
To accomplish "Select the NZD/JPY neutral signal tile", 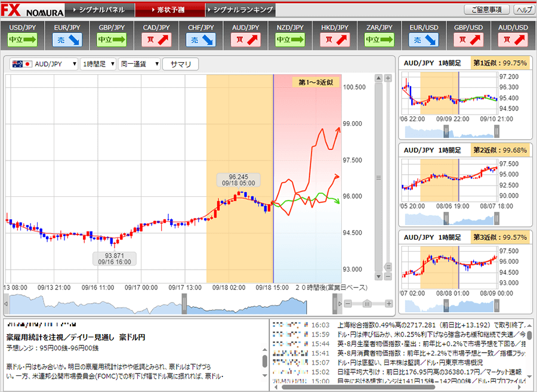I will (290, 36).
